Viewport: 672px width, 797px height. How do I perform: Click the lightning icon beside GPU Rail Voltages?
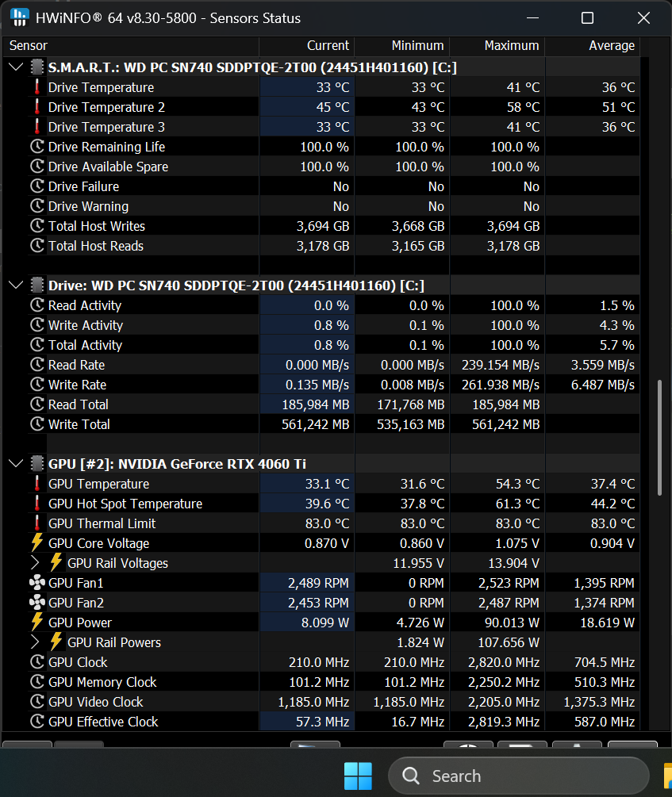click(56, 563)
